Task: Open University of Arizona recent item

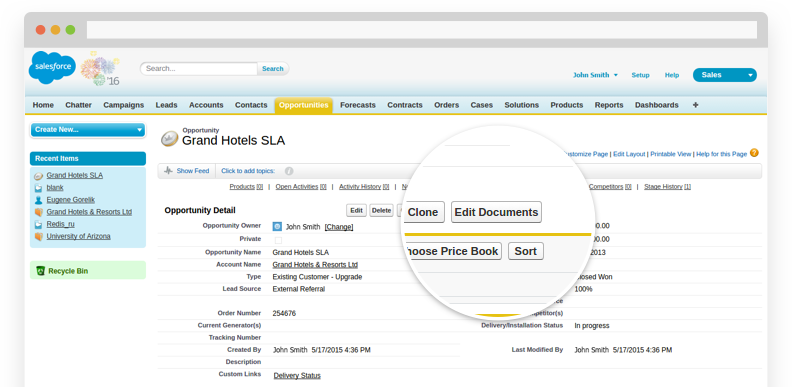Action: coord(78,236)
